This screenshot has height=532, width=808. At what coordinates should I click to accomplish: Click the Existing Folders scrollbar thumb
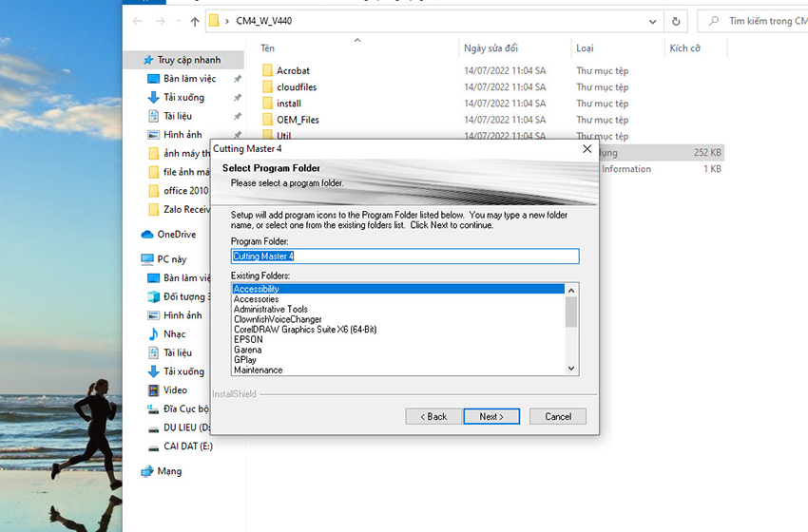click(x=571, y=313)
